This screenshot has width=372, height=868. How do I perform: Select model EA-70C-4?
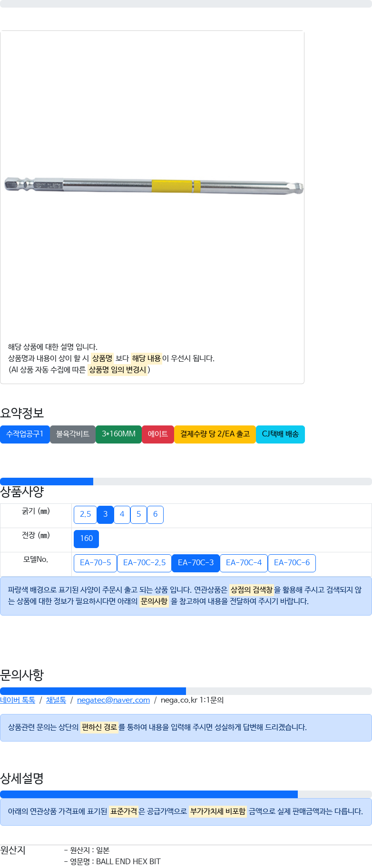pos(244,563)
